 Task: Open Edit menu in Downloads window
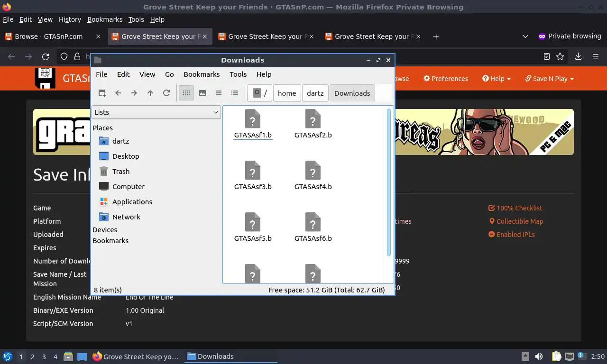(123, 74)
